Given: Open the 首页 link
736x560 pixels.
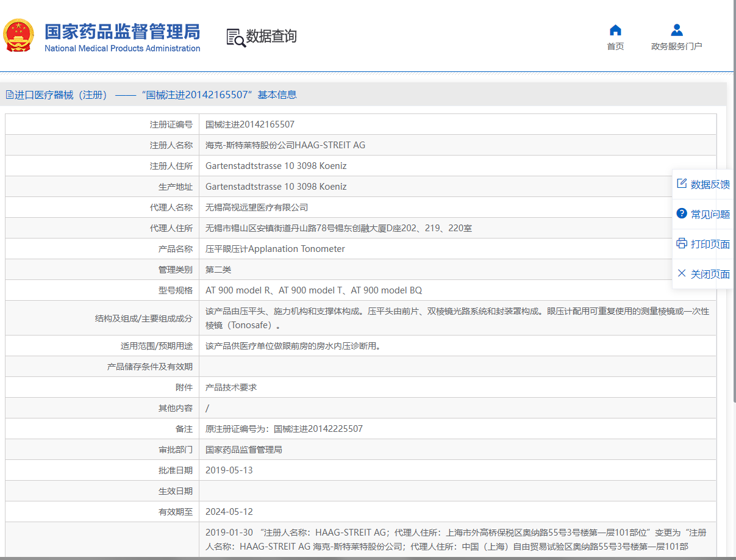Looking at the screenshot, I should click(615, 46).
